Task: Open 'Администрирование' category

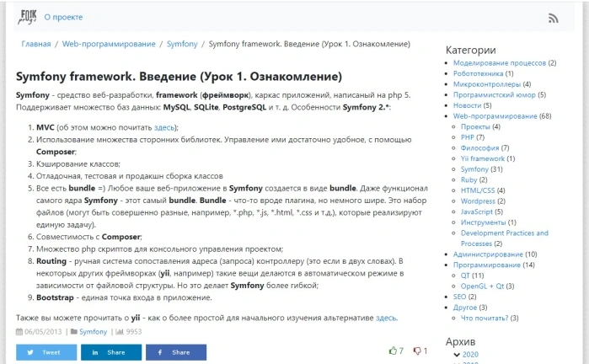Action: (x=488, y=254)
